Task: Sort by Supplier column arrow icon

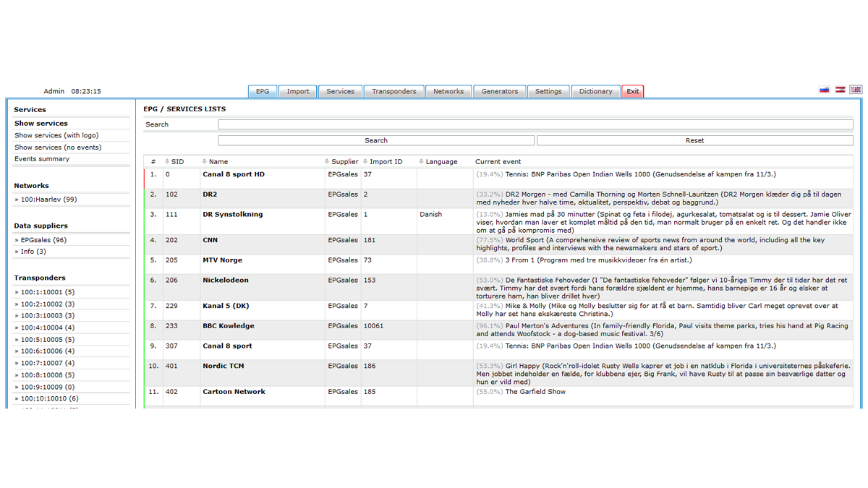Action: click(x=327, y=162)
